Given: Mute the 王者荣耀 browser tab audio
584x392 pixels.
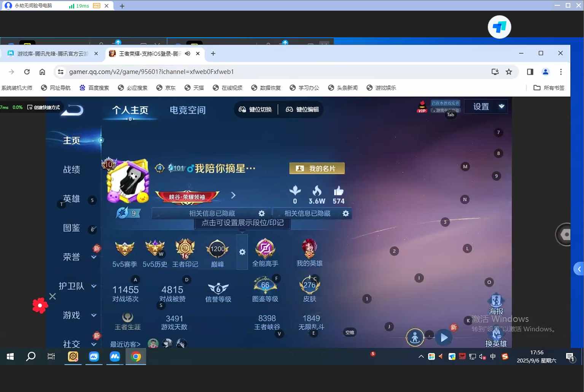Looking at the screenshot, I should 188,54.
